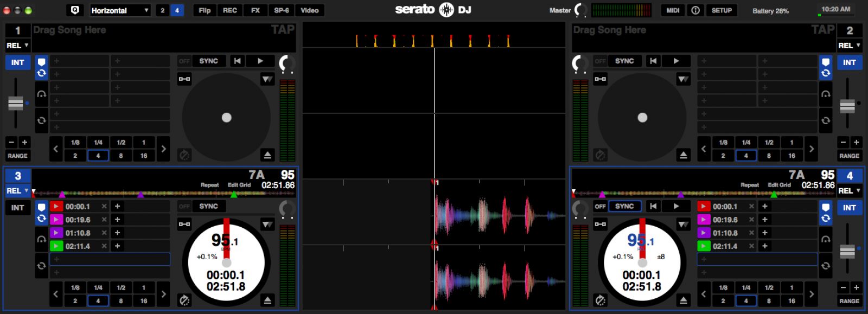Open the REC panel

point(230,10)
